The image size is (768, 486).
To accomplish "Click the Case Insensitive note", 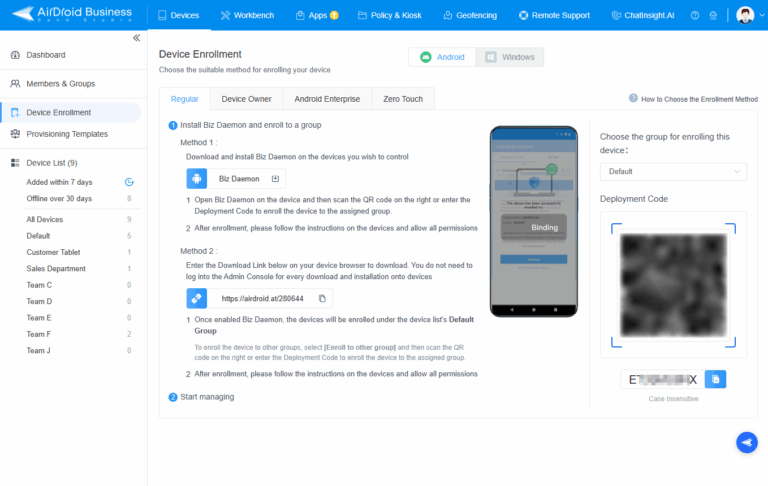I will click(673, 399).
